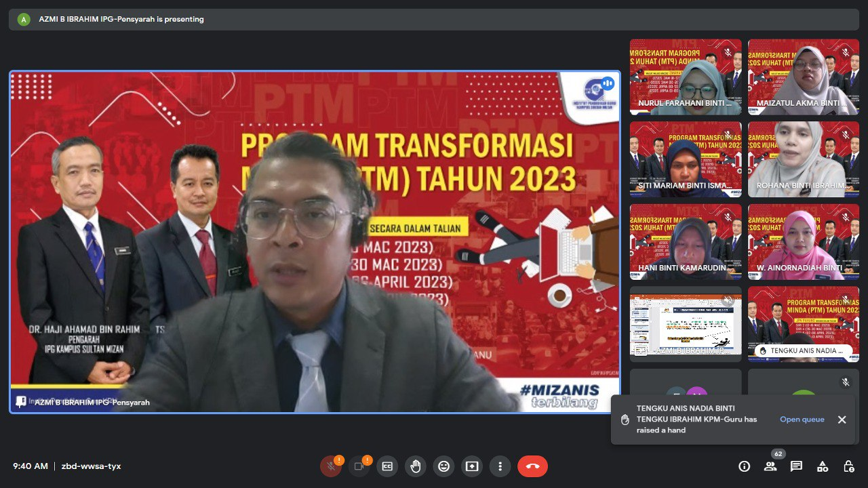Open the emoji reactions picker
The width and height of the screenshot is (868, 488).
coord(443,466)
